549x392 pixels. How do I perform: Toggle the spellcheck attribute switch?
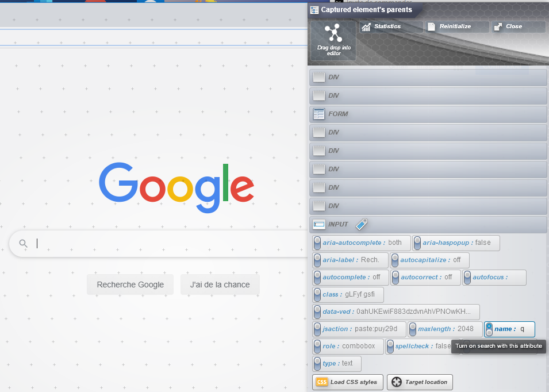coord(390,346)
